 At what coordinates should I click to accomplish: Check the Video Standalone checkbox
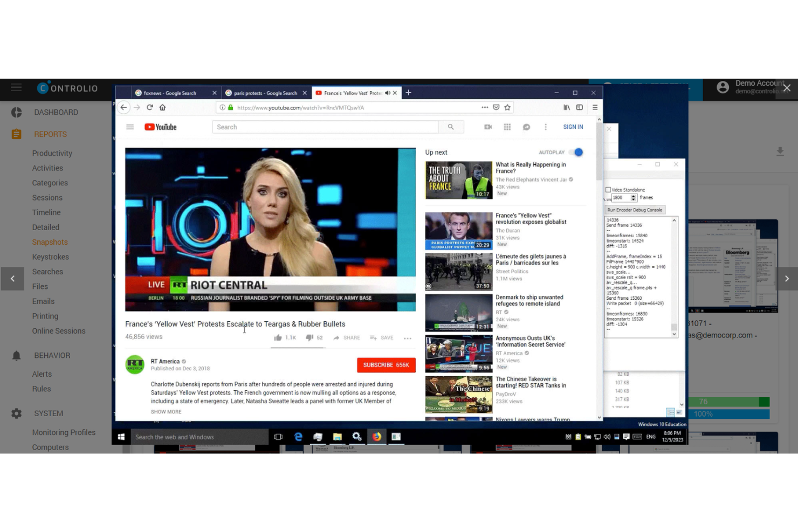click(608, 190)
